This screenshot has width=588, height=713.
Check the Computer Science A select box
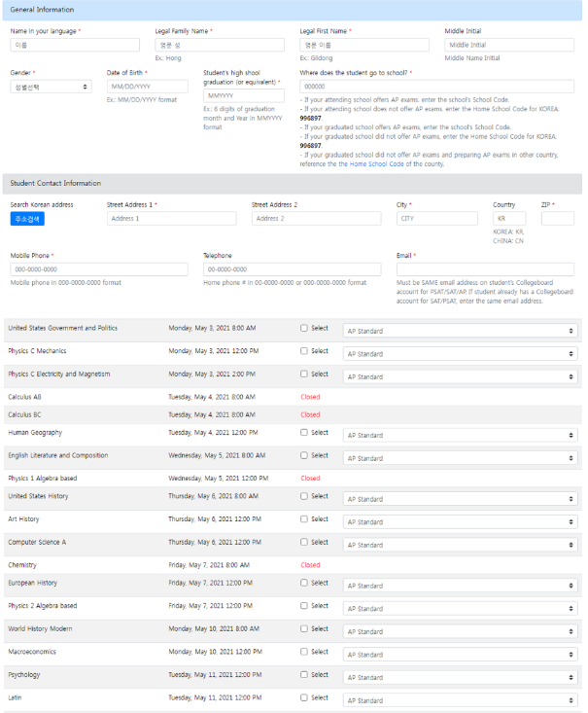pos(304,542)
